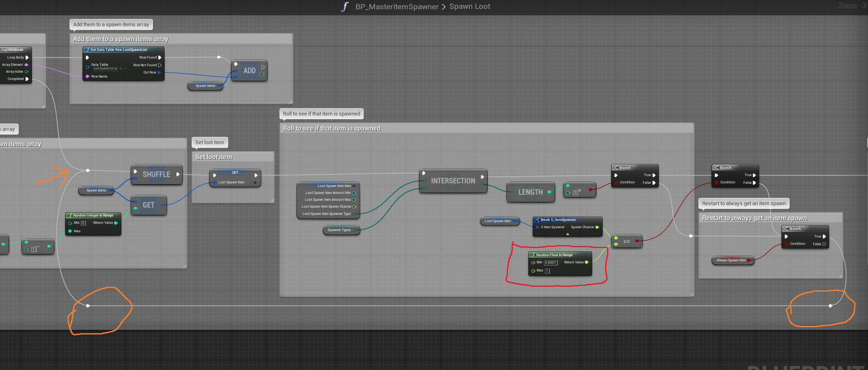
Task: Select the Always Spawn Item variable node
Action: (731, 261)
